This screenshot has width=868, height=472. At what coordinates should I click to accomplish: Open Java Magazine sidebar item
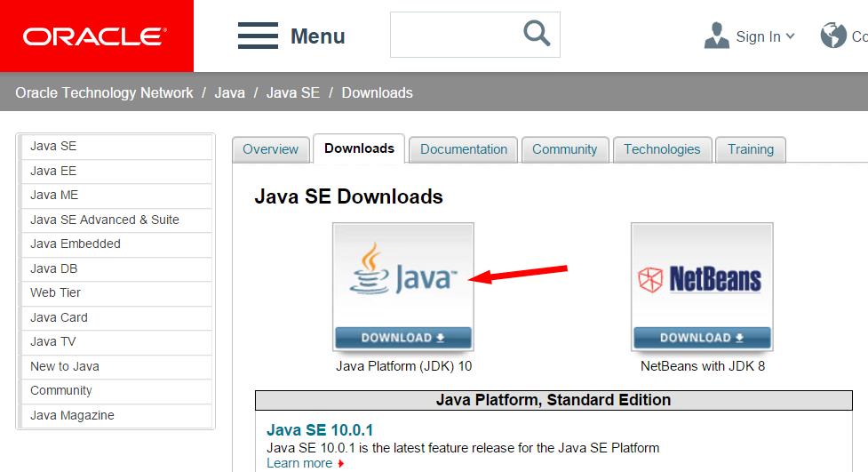[116, 415]
